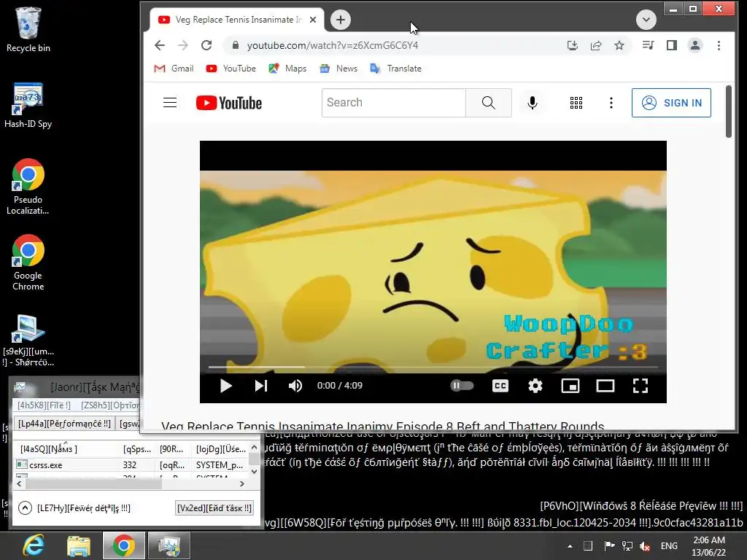Viewport: 747px width, 560px height.
Task: Select the Performance tab in Task Manager
Action: (x=64, y=424)
